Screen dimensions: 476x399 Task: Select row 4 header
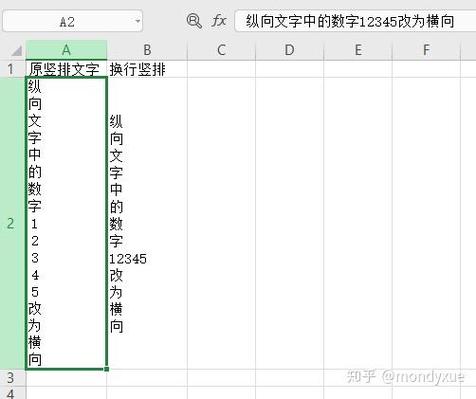coord(13,393)
